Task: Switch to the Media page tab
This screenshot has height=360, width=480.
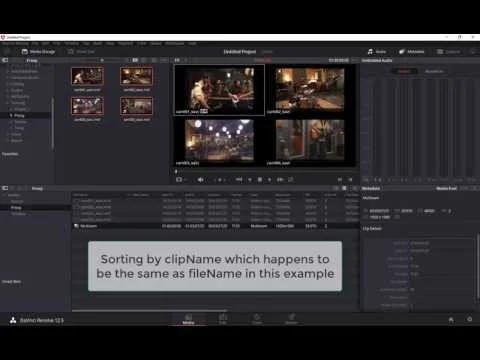Action: (188, 319)
